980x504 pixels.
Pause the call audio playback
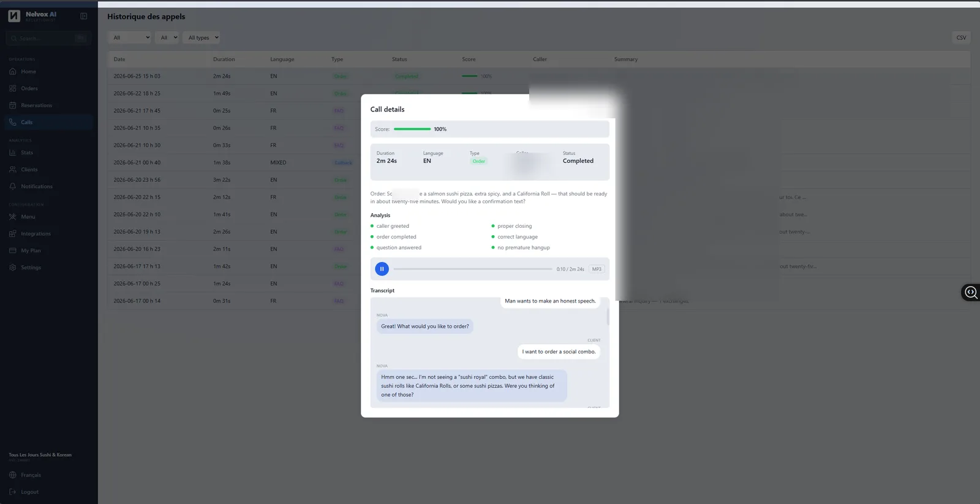382,269
